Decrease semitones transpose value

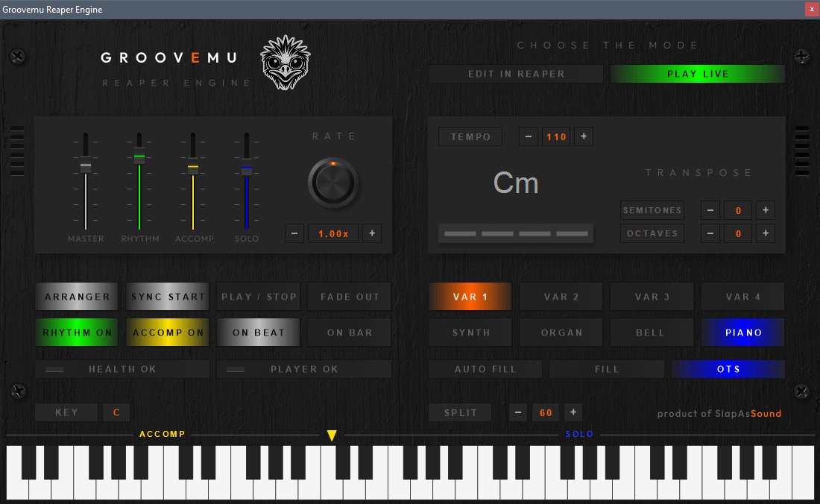[x=710, y=210]
